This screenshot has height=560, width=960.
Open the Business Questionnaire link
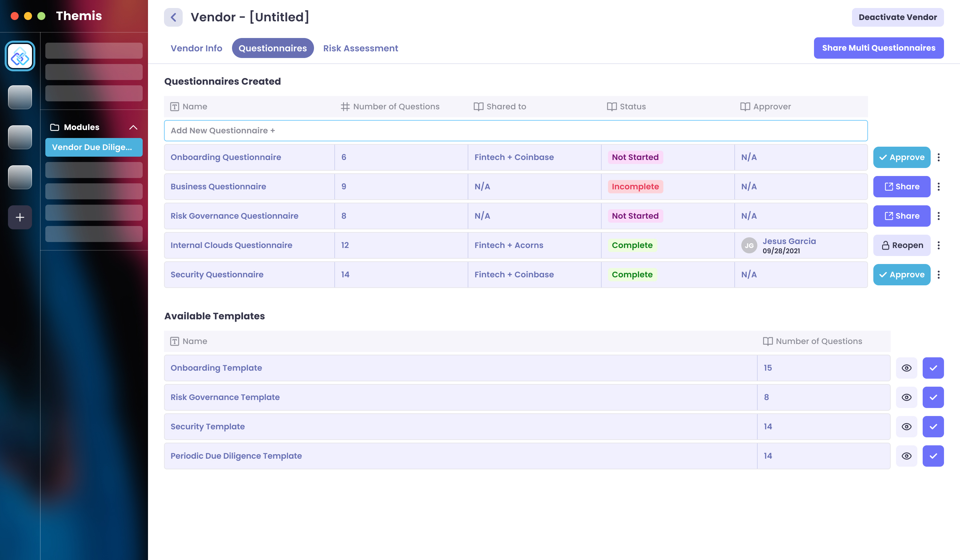(218, 186)
